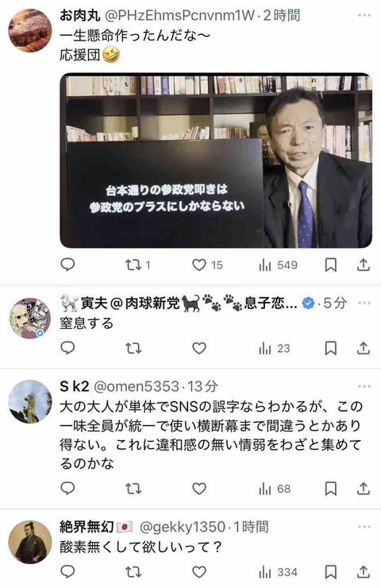The width and height of the screenshot is (381, 588).
Task: Open 絶界無幻's samurai profile avatar
Action: (30, 542)
